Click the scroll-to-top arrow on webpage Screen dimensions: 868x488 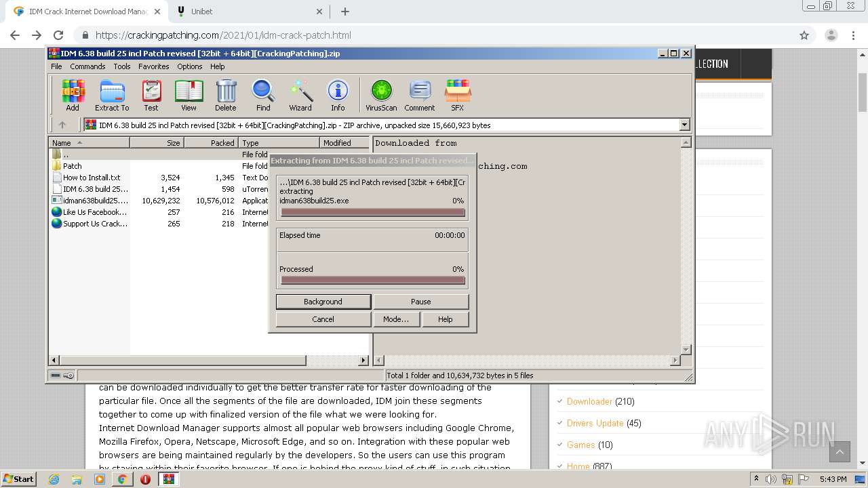[x=840, y=452]
